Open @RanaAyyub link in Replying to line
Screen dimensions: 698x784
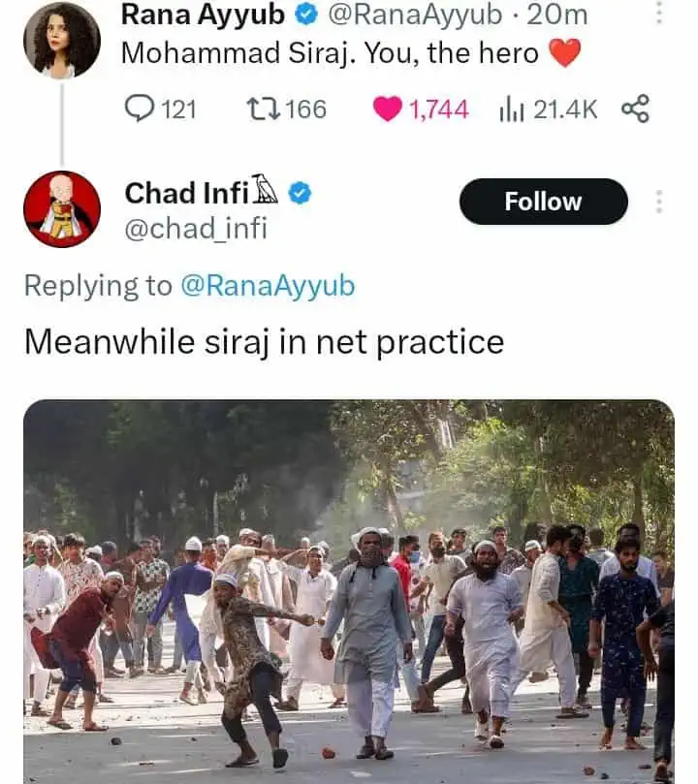(x=267, y=286)
